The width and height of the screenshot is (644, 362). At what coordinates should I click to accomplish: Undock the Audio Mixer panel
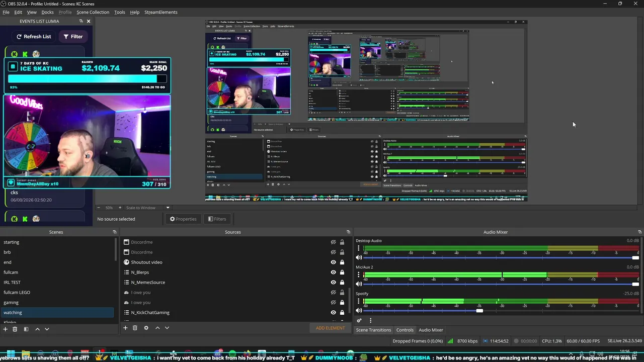point(639,232)
